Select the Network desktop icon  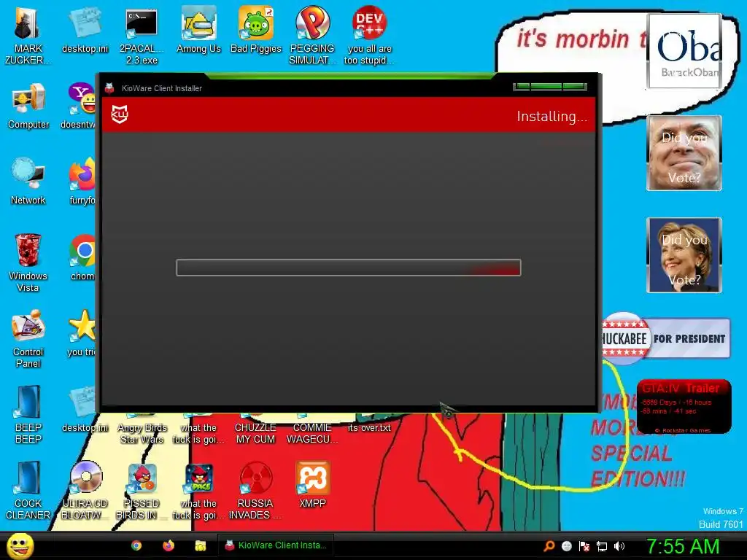(28, 182)
